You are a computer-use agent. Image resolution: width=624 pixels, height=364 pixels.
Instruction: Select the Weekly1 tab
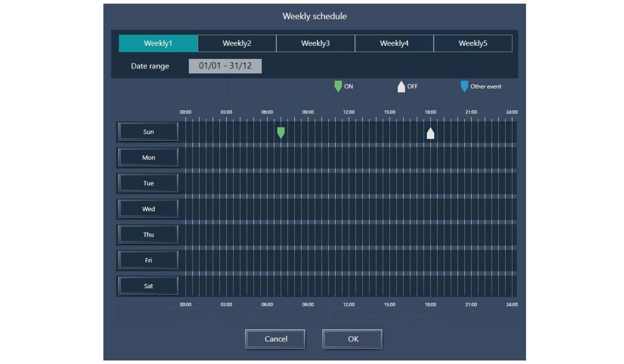pos(158,44)
